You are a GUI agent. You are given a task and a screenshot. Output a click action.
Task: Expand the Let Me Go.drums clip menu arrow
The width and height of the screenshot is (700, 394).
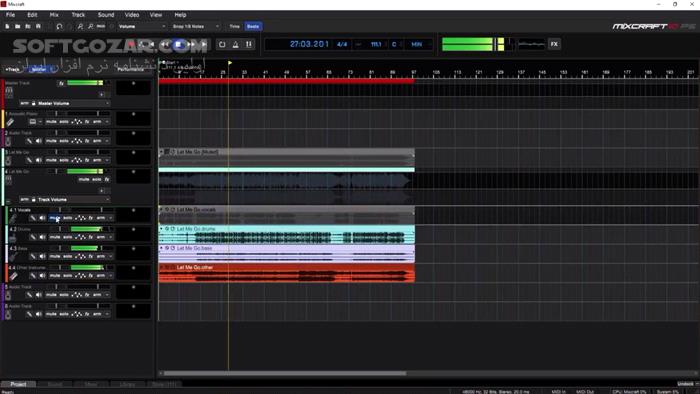pyautogui.click(x=161, y=228)
